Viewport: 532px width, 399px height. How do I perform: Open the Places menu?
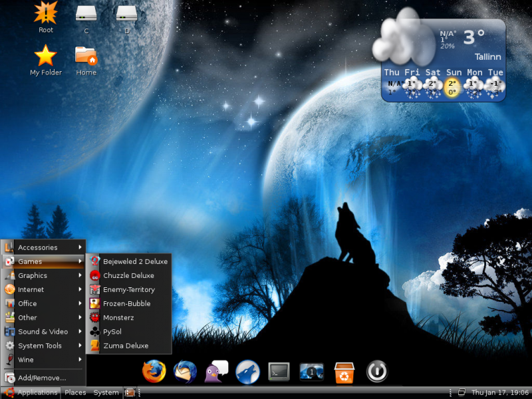pos(75,392)
